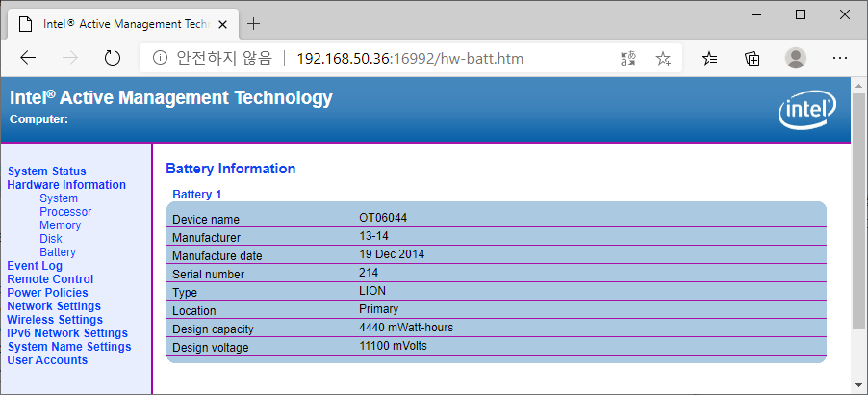Image resolution: width=868 pixels, height=395 pixels.
Task: Open the System Name Settings page
Action: click(x=69, y=347)
